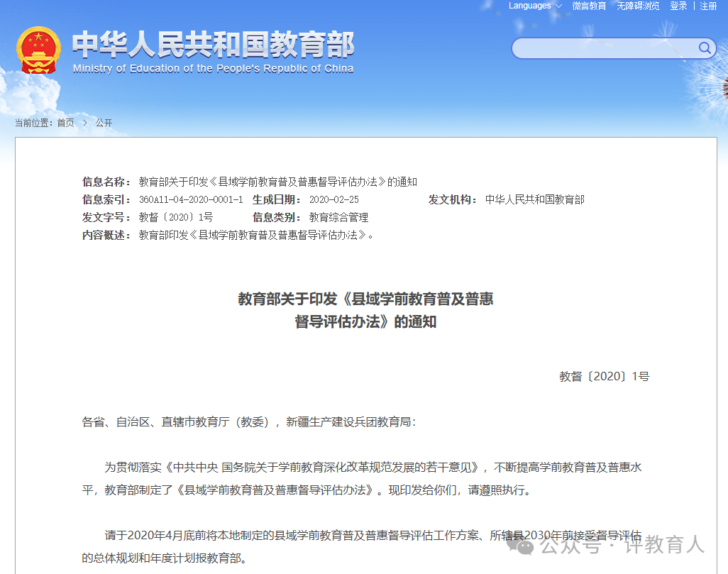Click the 中华人民共和国教育部 site title
Image resolution: width=728 pixels, height=574 pixels.
(213, 45)
